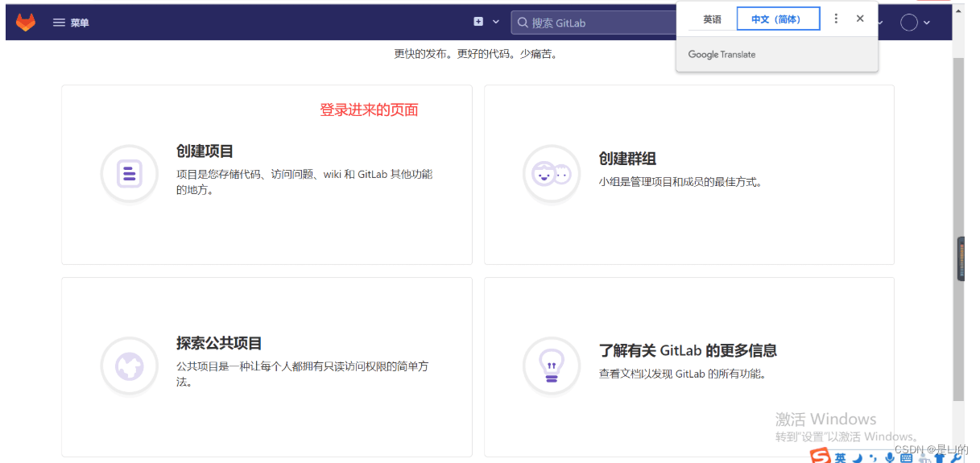Open the 探索公共项目 heading link

click(219, 343)
